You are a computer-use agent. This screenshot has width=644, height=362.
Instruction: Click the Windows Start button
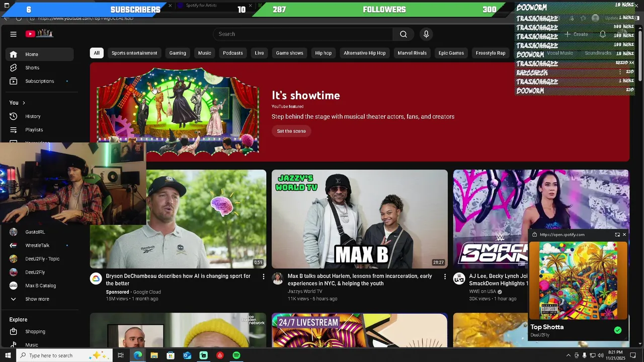click(7, 355)
